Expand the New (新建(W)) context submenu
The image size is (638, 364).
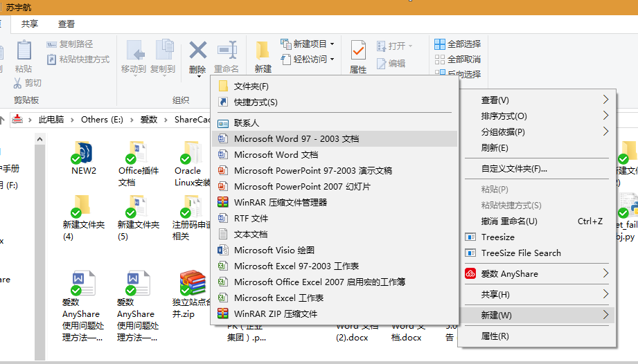click(537, 315)
